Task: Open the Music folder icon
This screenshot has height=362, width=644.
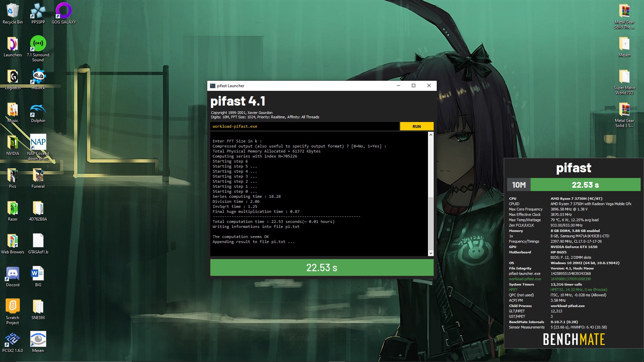Action: tap(12, 112)
